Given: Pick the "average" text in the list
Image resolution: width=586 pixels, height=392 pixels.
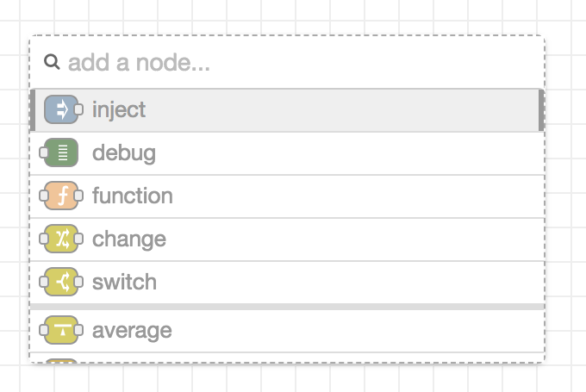Looking at the screenshot, I should pyautogui.click(x=132, y=330).
